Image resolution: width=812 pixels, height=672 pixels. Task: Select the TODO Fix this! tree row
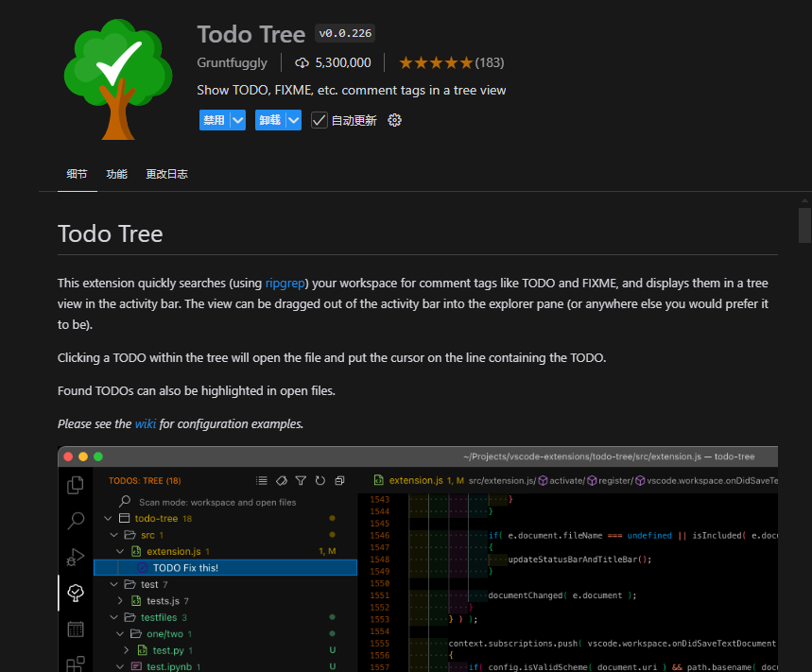point(225,567)
